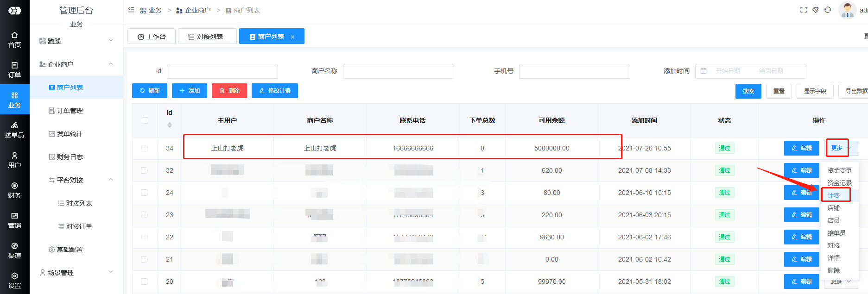Click the 添加 button

[190, 91]
